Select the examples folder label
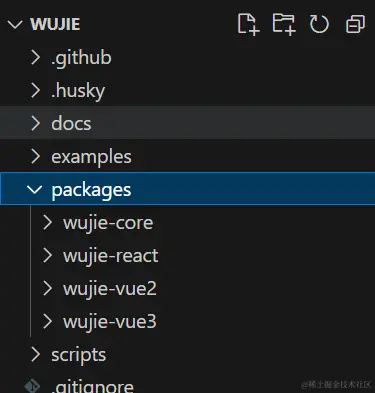The image size is (375, 393). click(91, 157)
